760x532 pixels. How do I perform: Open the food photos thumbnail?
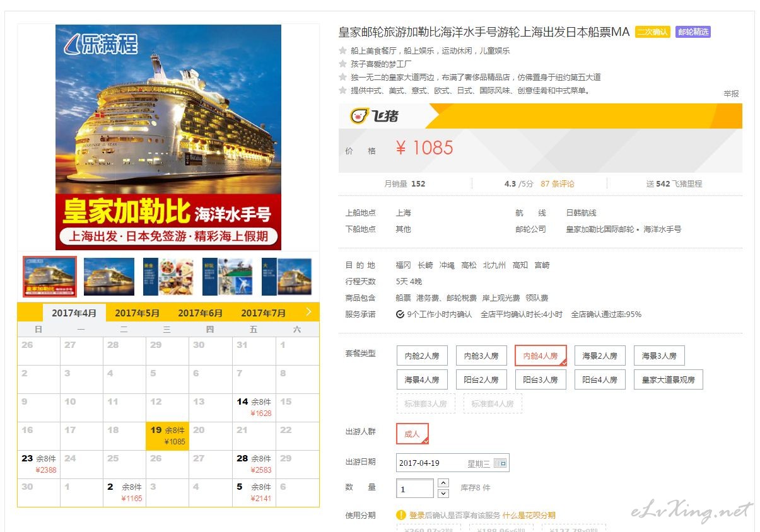click(x=168, y=276)
